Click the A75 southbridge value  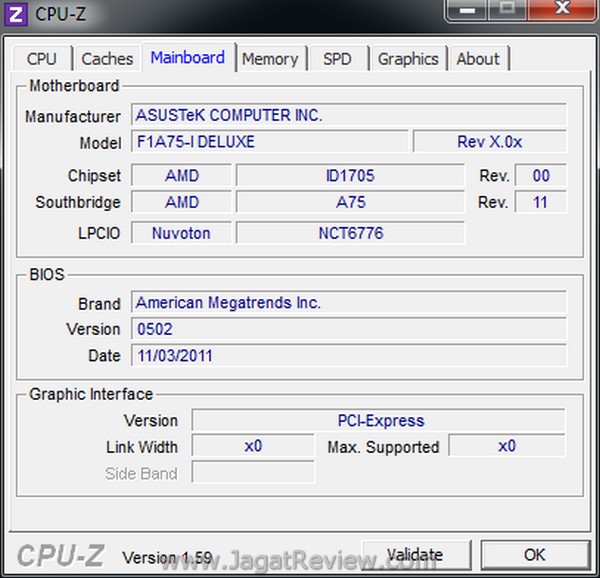(x=350, y=202)
